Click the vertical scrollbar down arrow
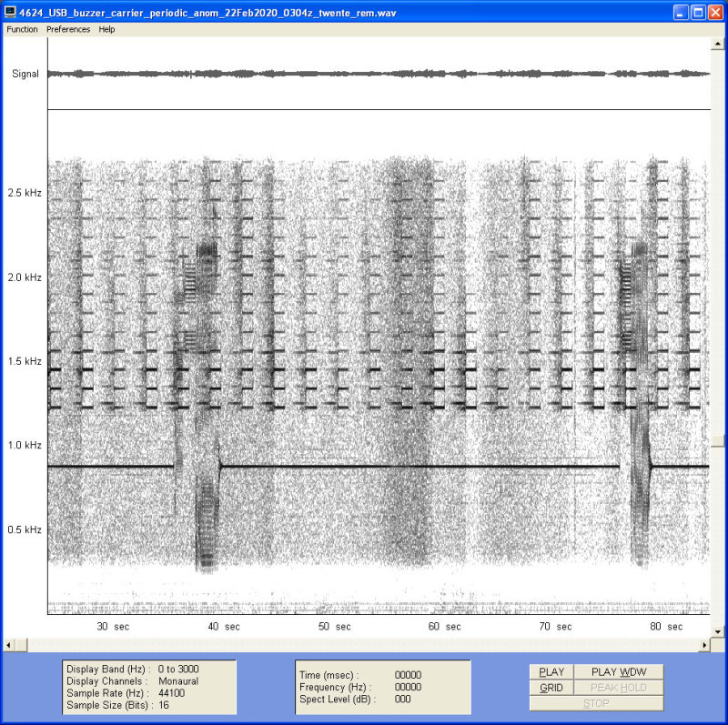The height and width of the screenshot is (725, 728). tap(718, 631)
